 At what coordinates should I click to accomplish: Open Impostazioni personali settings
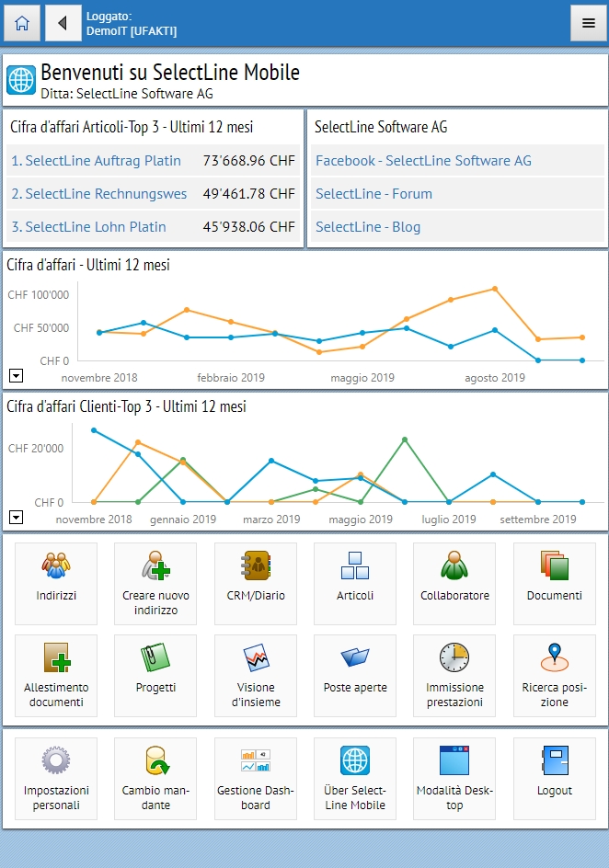click(56, 778)
